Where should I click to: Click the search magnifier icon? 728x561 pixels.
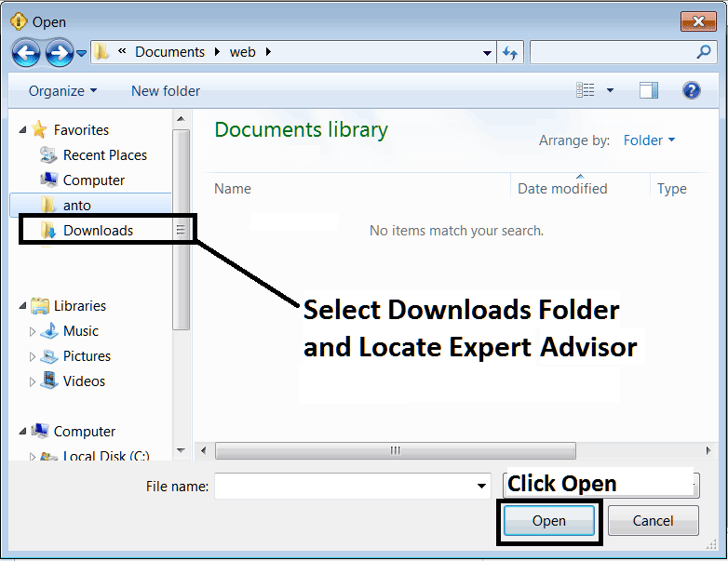(x=704, y=52)
